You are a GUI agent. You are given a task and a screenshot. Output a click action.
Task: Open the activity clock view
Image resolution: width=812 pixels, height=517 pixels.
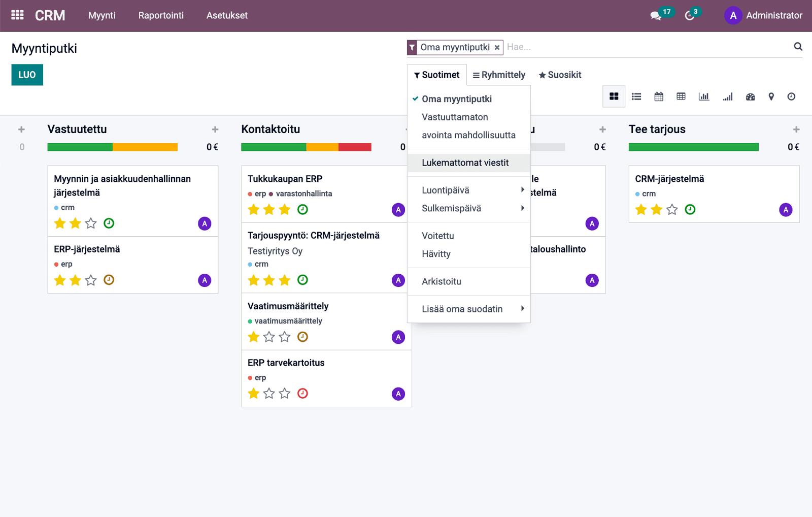pos(791,96)
